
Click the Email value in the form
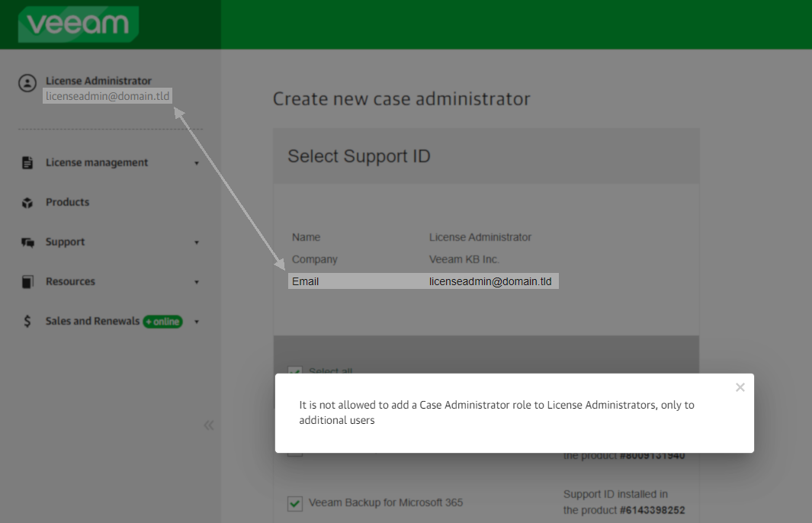click(490, 281)
